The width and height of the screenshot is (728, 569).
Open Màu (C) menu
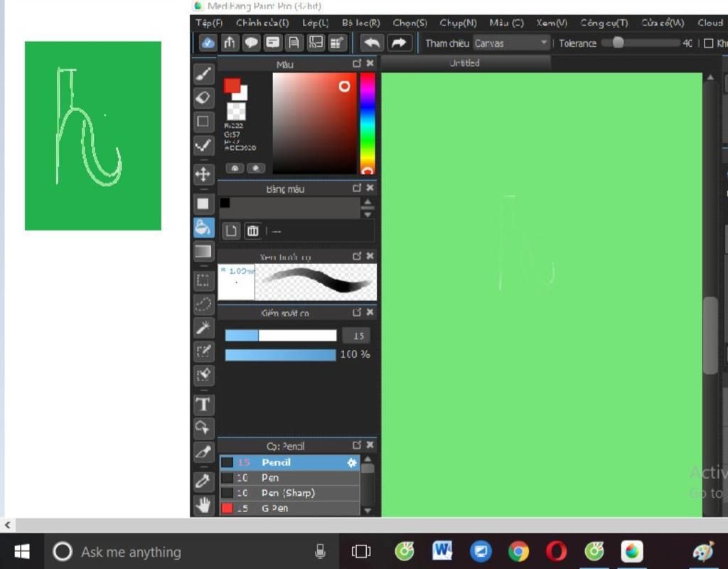point(506,23)
